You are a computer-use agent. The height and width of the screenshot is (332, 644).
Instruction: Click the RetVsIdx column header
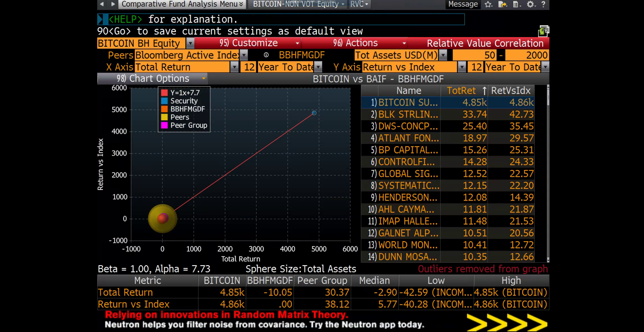tap(511, 91)
